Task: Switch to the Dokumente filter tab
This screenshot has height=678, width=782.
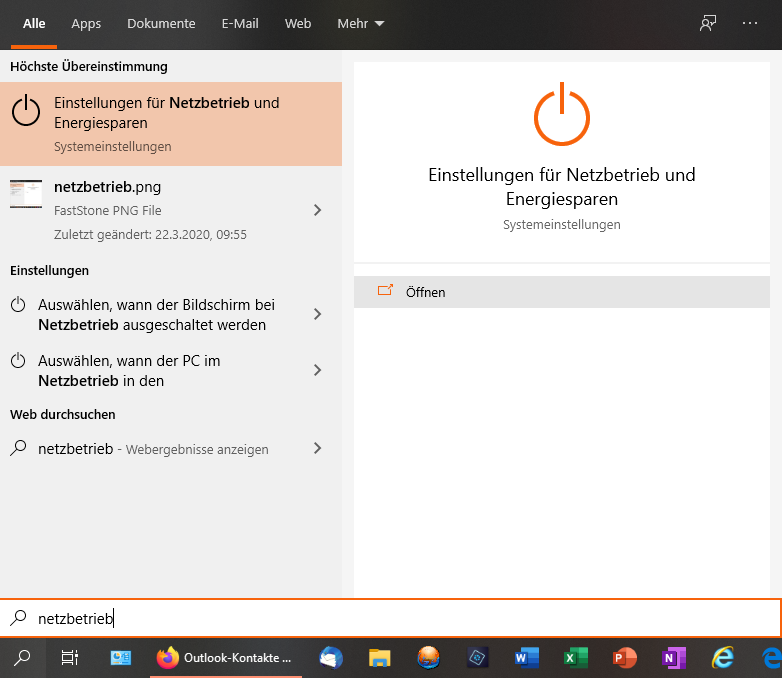Action: (161, 24)
